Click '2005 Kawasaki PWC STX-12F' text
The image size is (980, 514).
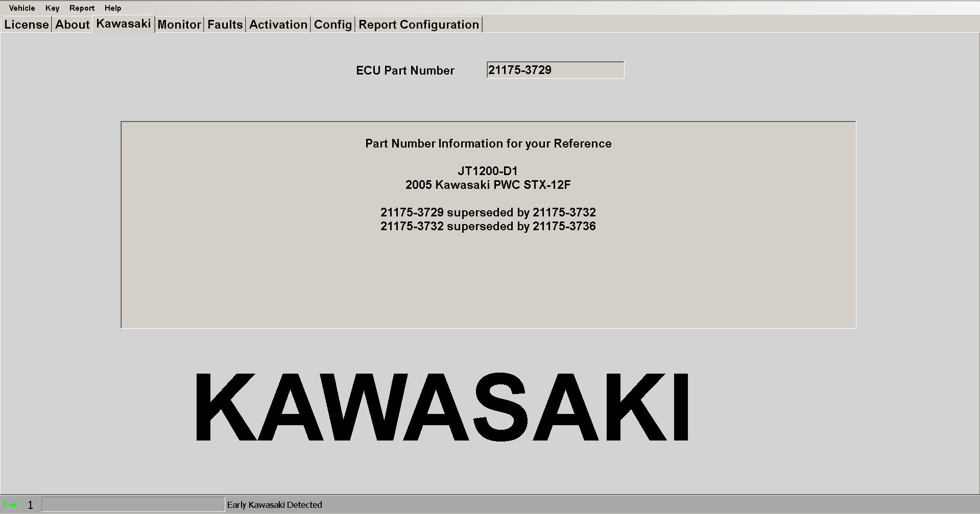click(488, 185)
